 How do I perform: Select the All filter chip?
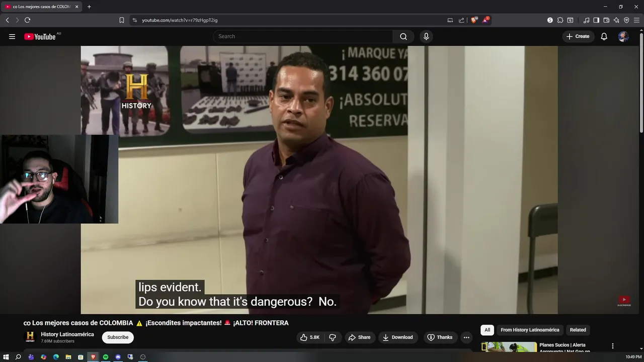pos(487,330)
